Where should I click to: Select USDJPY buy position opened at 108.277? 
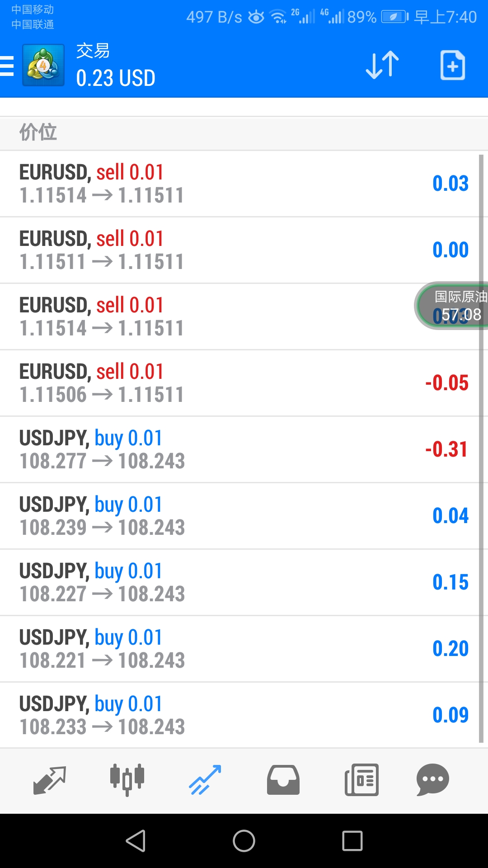pyautogui.click(x=239, y=449)
